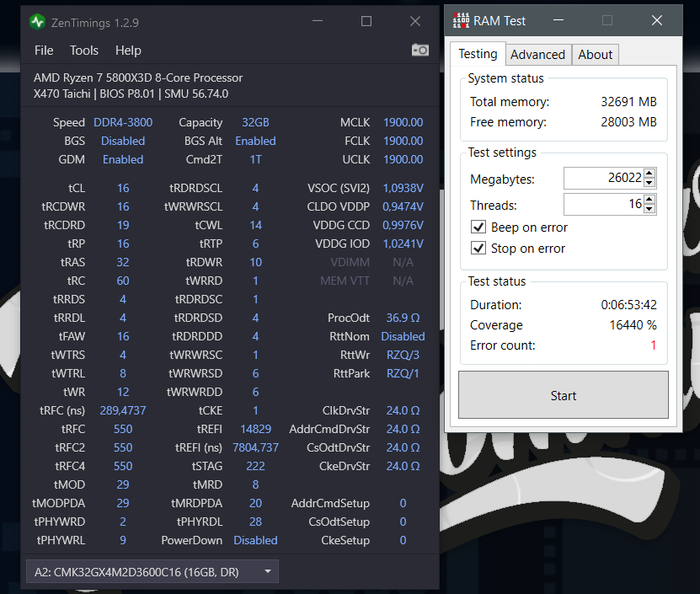
Task: Switch to the Advanced tab in RAM Test
Action: pyautogui.click(x=538, y=55)
